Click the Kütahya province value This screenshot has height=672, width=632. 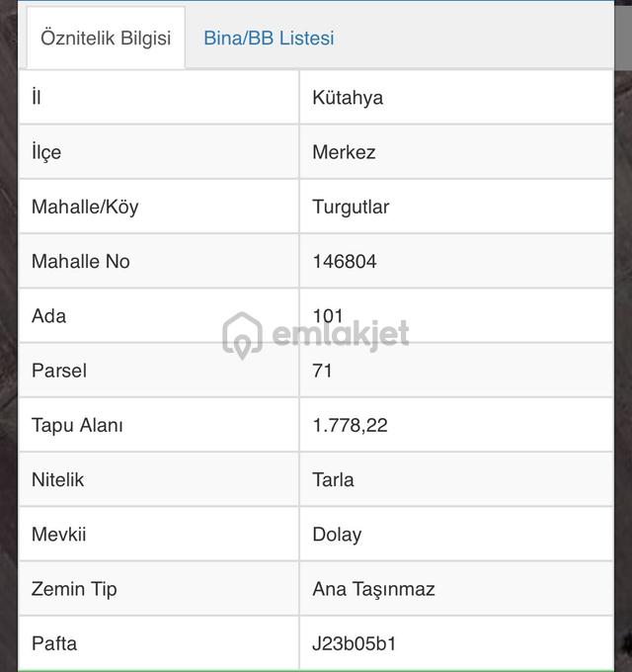(x=348, y=98)
